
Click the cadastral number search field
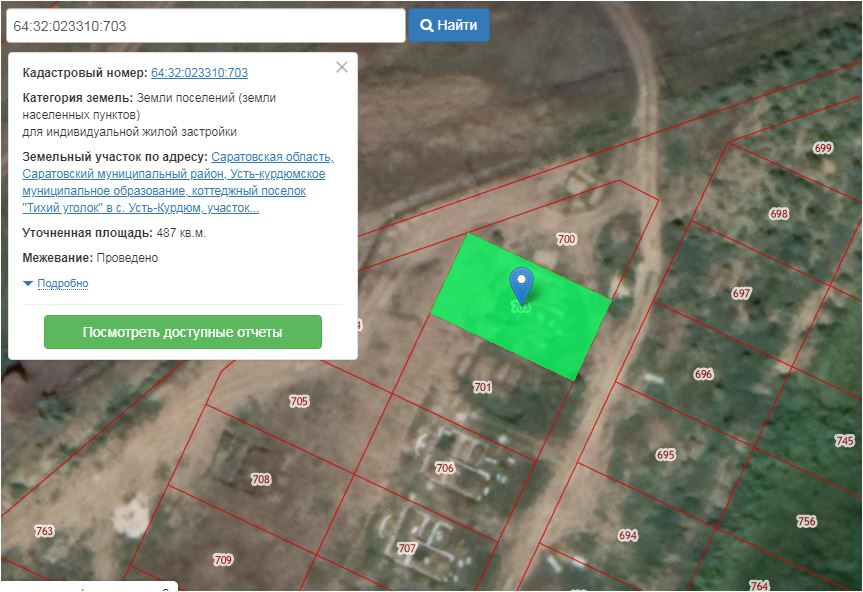coord(205,25)
